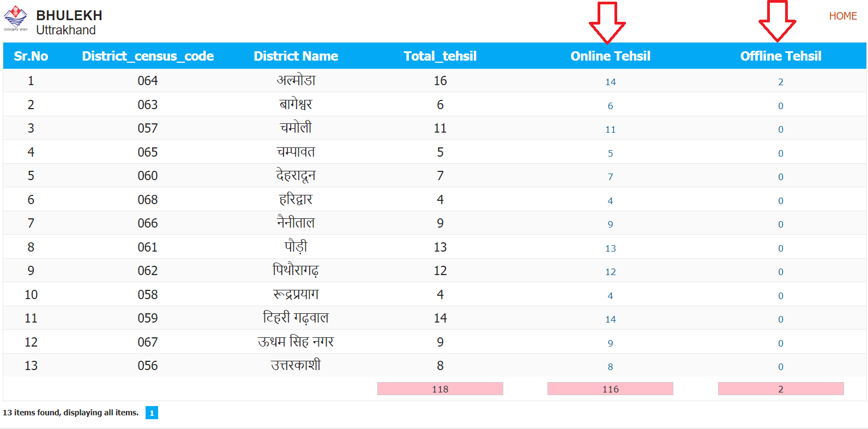This screenshot has height=429, width=868.
Task: Open online tehsil count 14 for अल्मोडा
Action: [610, 82]
